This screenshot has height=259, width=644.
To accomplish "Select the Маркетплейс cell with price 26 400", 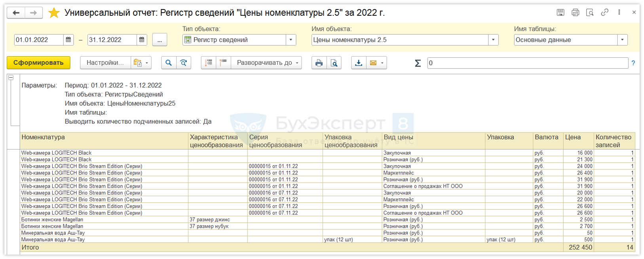I will 433,173.
